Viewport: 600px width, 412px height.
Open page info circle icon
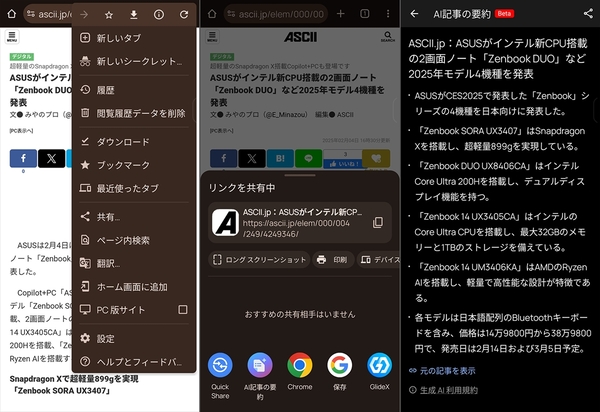(159, 15)
